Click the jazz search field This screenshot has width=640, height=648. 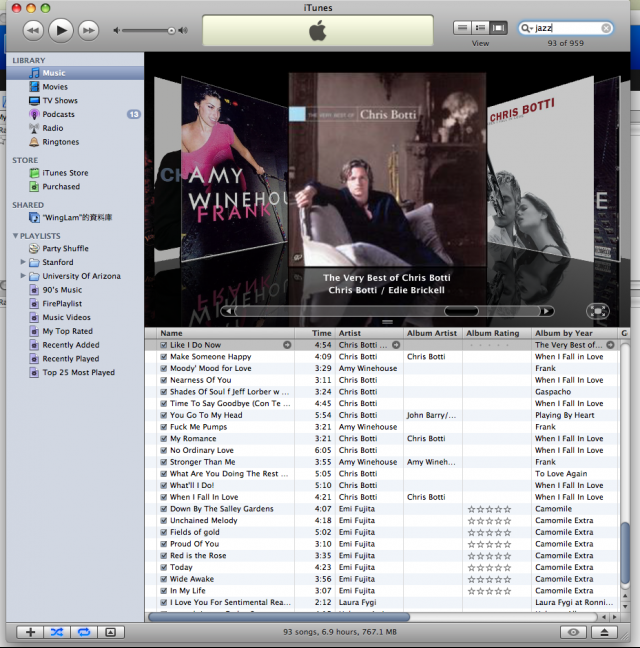point(567,28)
